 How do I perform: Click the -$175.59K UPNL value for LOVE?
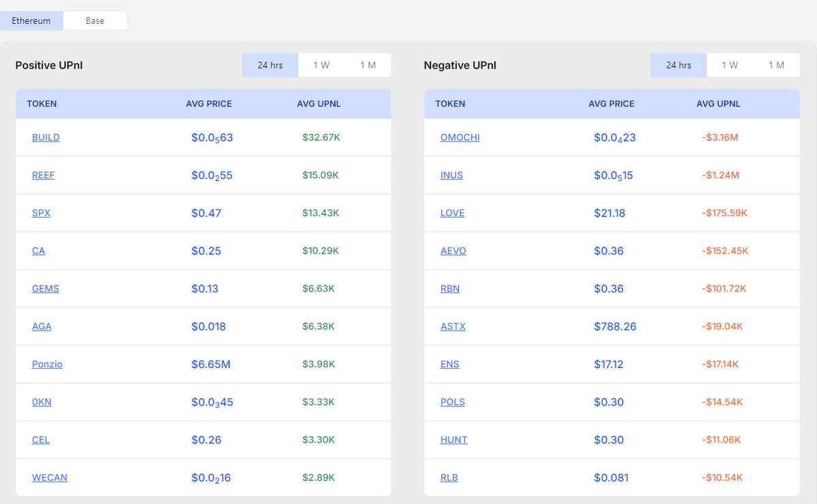pyautogui.click(x=724, y=213)
